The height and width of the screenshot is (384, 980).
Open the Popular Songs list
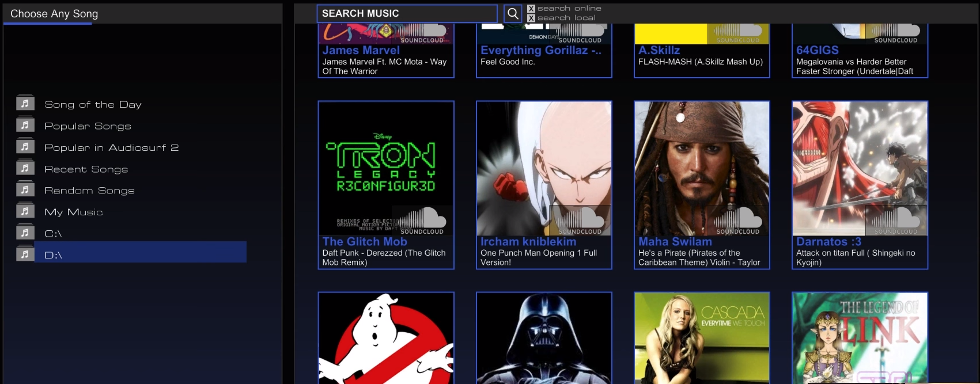[x=88, y=126]
